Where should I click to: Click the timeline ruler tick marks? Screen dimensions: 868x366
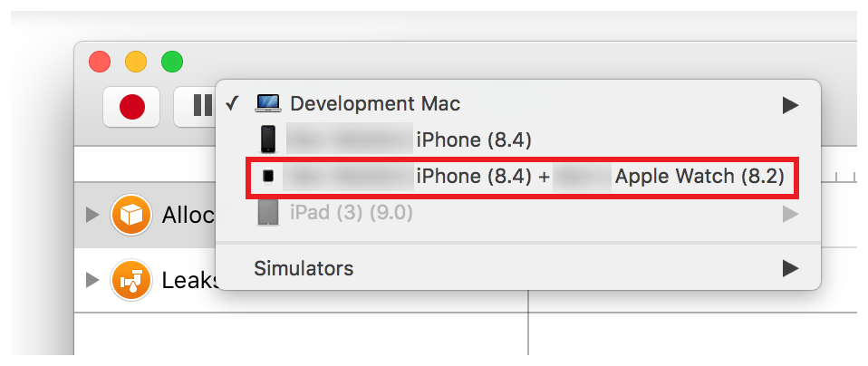click(835, 175)
